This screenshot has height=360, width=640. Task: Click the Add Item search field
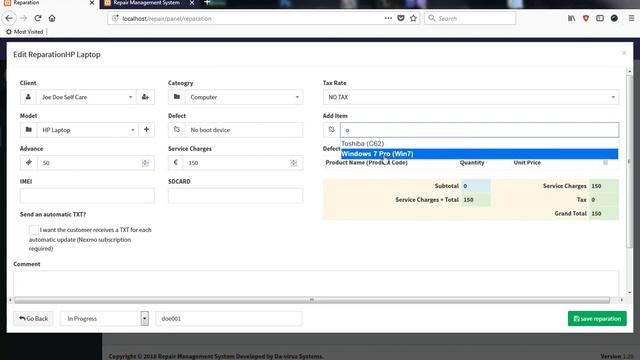click(x=479, y=130)
